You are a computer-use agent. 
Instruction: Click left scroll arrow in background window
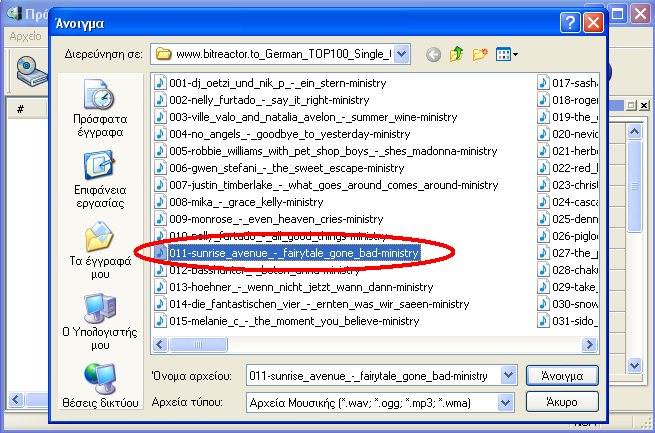(16, 400)
